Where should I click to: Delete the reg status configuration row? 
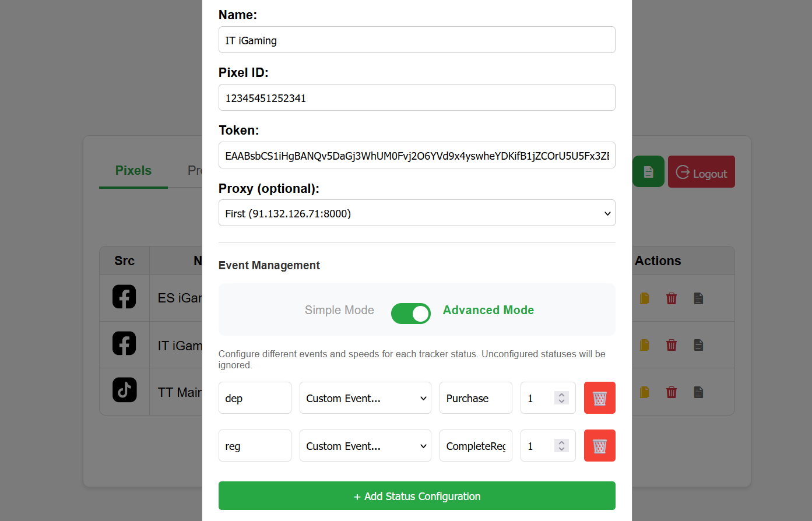tap(599, 446)
